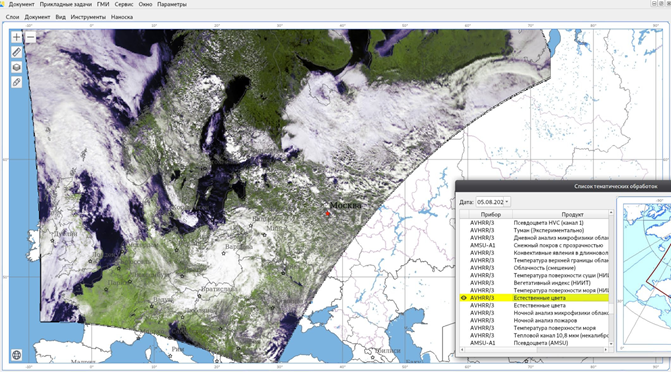Click the coverage overview map thumbnail
This screenshot has height=372, width=671.
[646, 274]
